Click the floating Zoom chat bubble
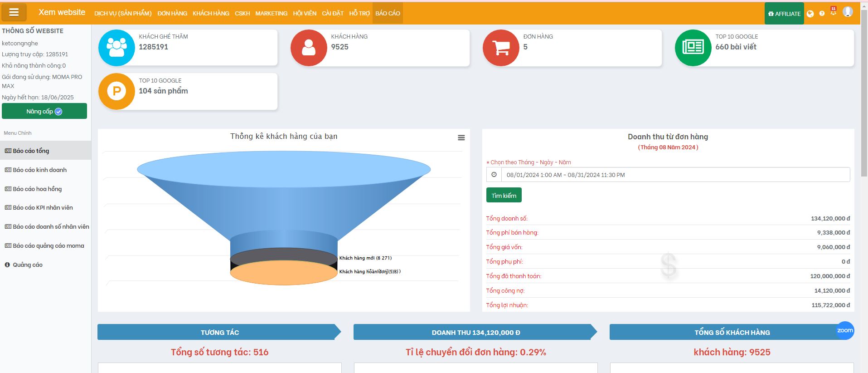This screenshot has height=373, width=868. 845,330
